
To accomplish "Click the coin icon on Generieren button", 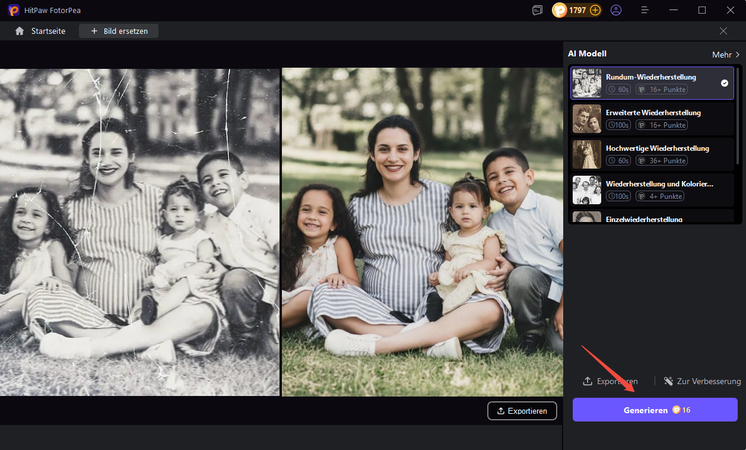I will (676, 410).
